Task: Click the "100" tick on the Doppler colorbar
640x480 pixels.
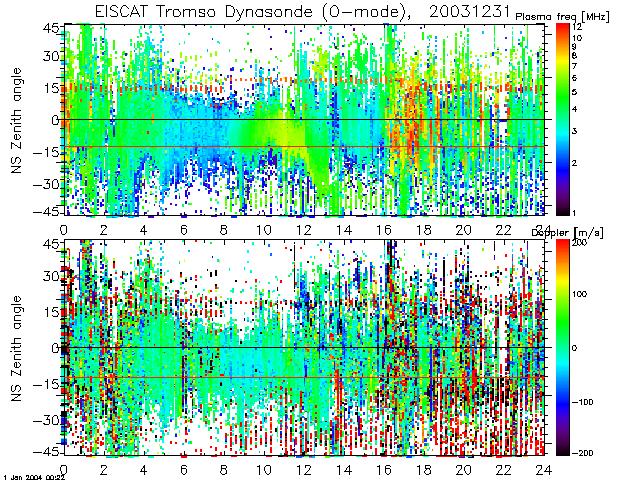Action: (x=580, y=294)
